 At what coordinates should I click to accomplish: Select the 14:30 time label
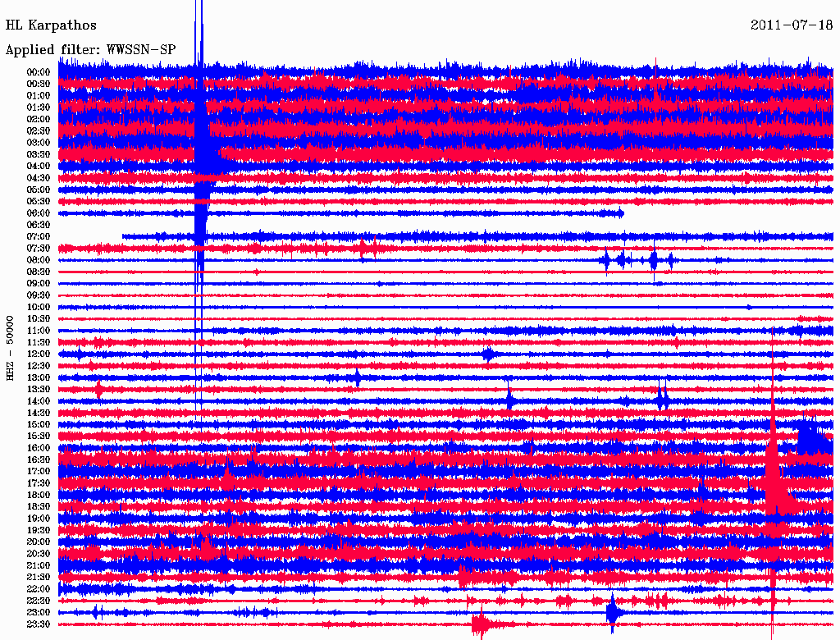point(39,413)
